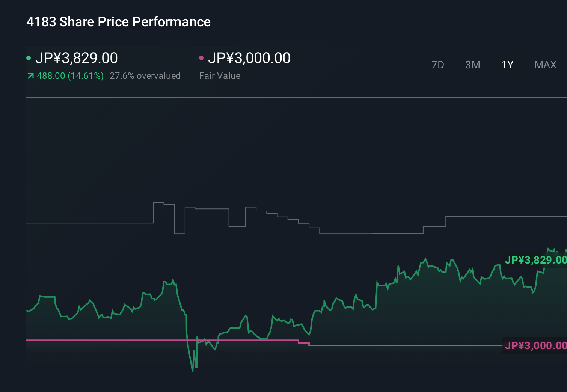This screenshot has width=567, height=392.
Task: Switch to the 3M time range
Action: (x=472, y=65)
